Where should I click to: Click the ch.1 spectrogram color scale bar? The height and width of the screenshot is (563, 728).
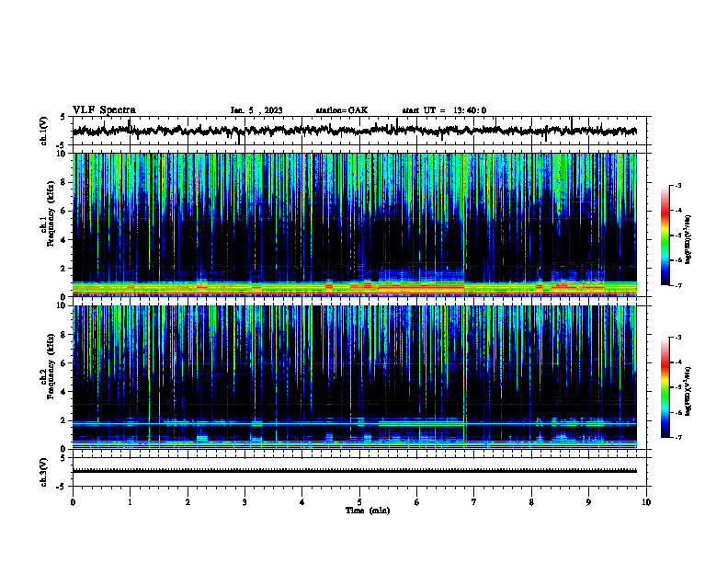665,236
